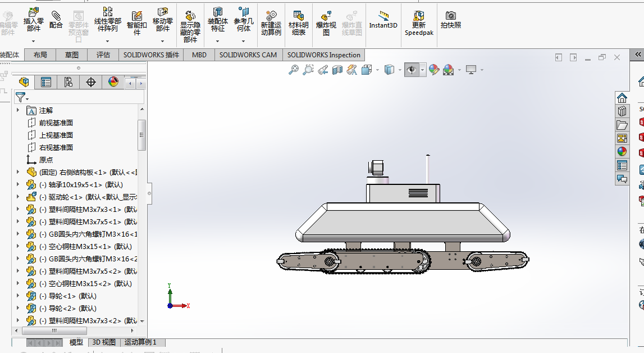The image size is (644, 353).
Task: Expand 右侧结构板<1> tree node
Action: pyautogui.click(x=18, y=172)
